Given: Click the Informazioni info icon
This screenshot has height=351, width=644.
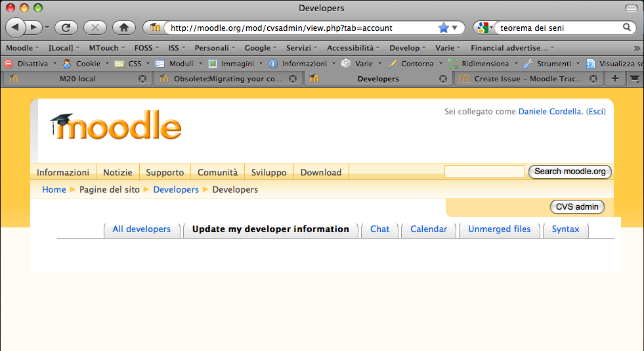Looking at the screenshot, I should point(272,64).
